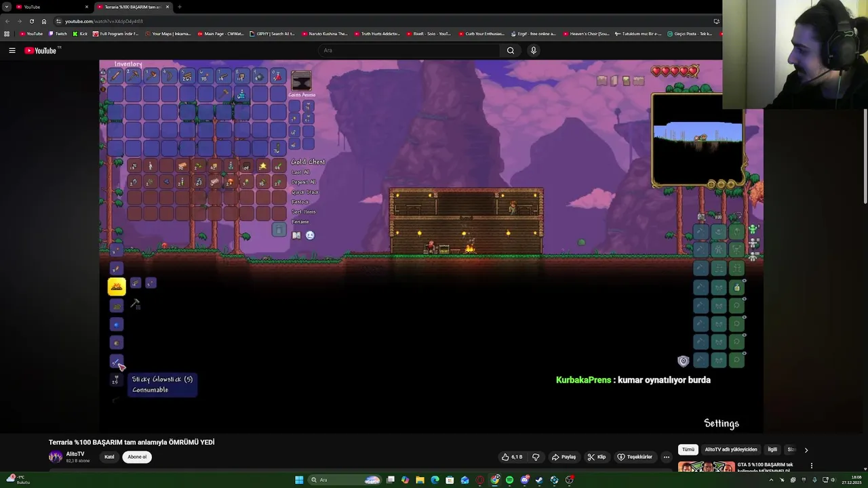
Task: Open Steam from the taskbar
Action: [x=539, y=480]
